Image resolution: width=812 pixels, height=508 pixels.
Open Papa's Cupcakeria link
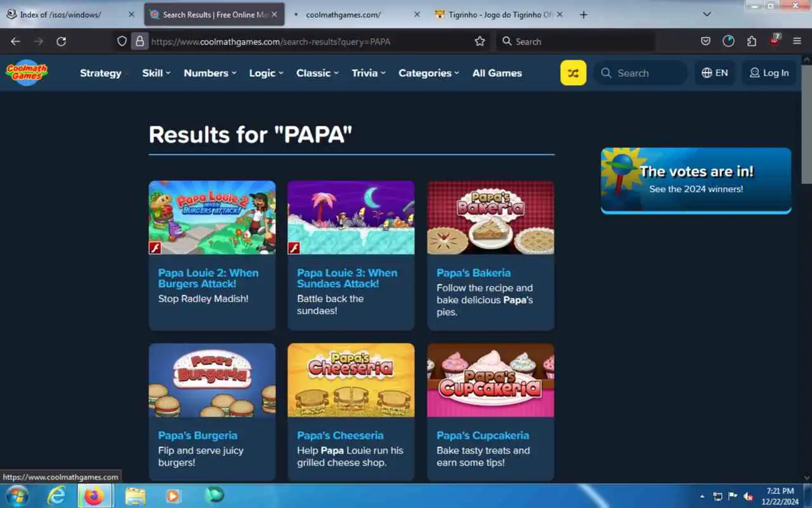482,436
